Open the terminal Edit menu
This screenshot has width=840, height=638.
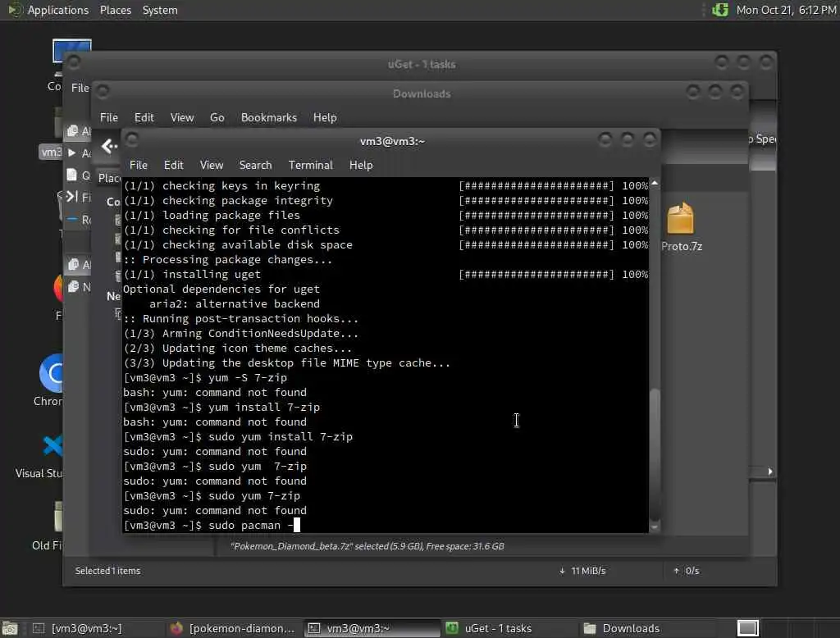click(x=174, y=165)
